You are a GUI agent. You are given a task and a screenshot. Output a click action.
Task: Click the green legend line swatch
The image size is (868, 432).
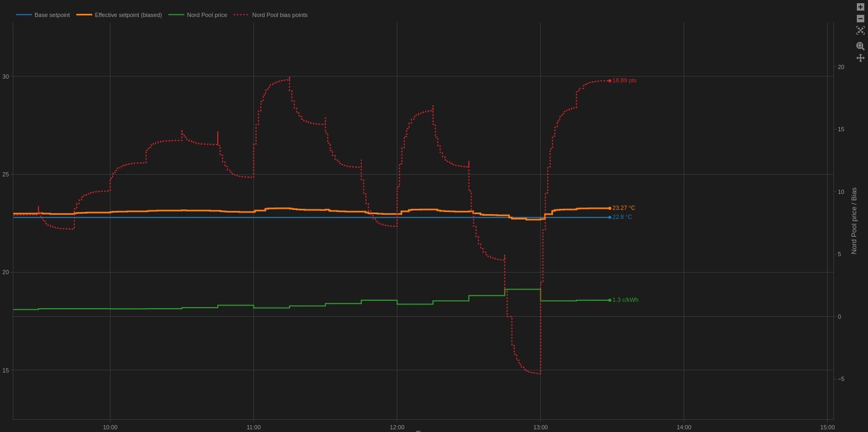pos(176,15)
